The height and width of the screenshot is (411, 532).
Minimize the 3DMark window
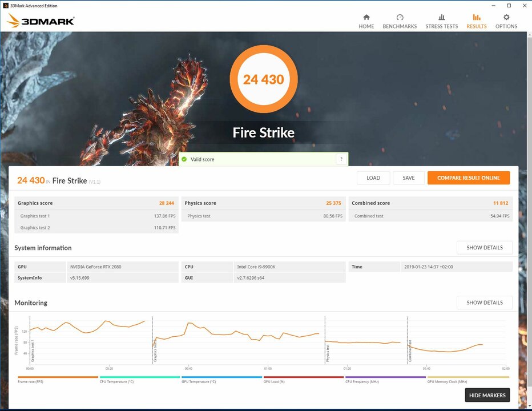point(494,6)
